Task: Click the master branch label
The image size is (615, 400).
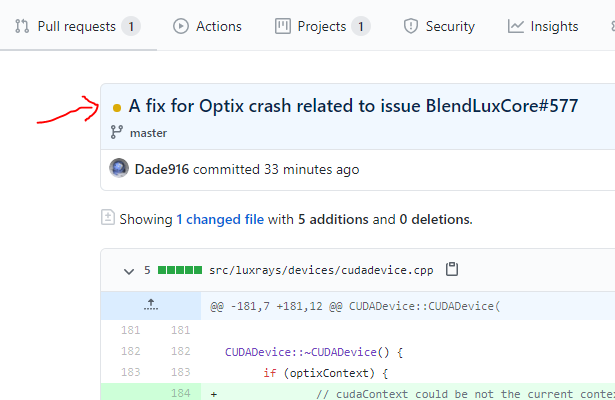Action: point(148,133)
